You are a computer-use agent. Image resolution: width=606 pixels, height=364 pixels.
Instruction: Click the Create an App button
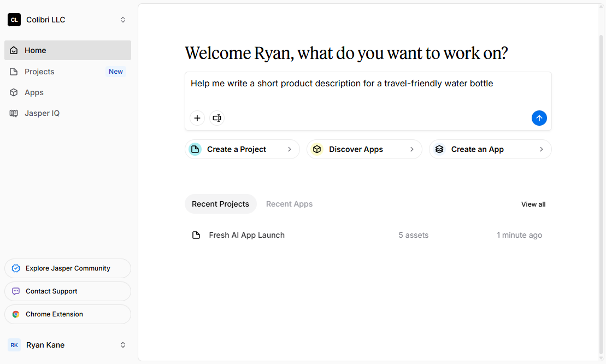pos(490,149)
